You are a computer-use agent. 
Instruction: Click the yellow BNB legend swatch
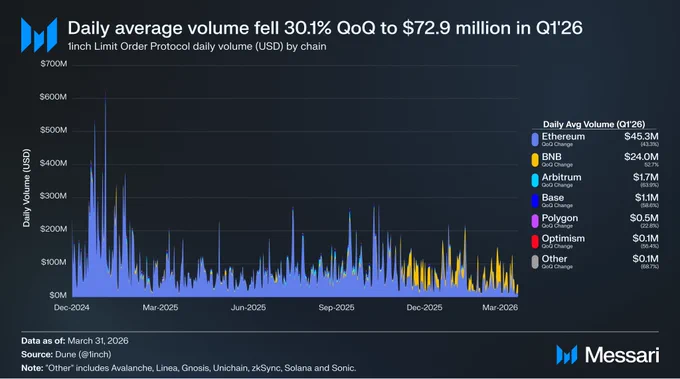pos(535,160)
